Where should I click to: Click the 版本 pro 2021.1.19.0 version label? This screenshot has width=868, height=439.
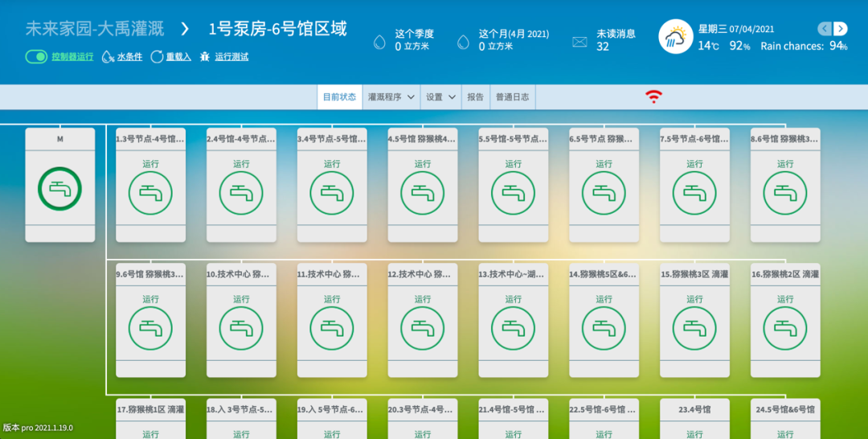tap(38, 428)
